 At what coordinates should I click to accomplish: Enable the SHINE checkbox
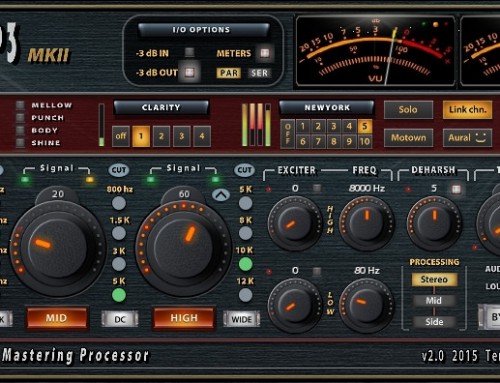(x=20, y=143)
